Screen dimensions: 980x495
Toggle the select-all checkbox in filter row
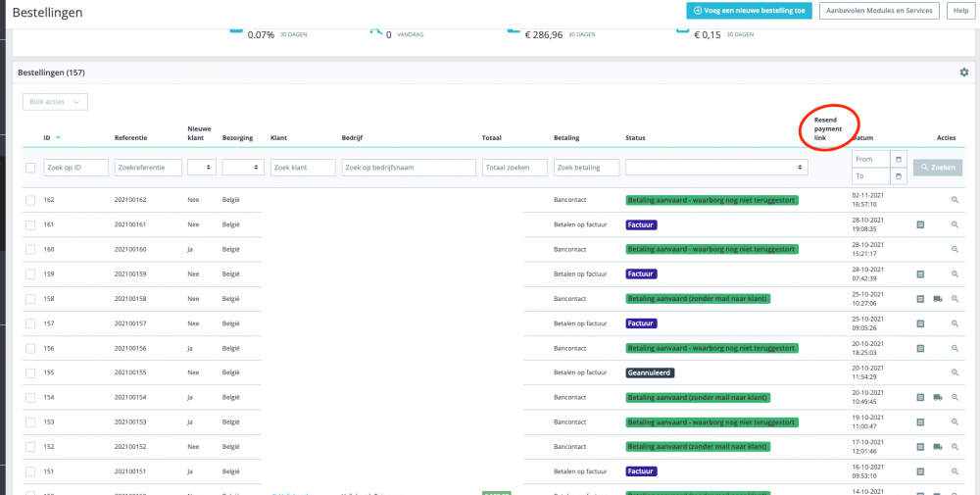tap(30, 168)
